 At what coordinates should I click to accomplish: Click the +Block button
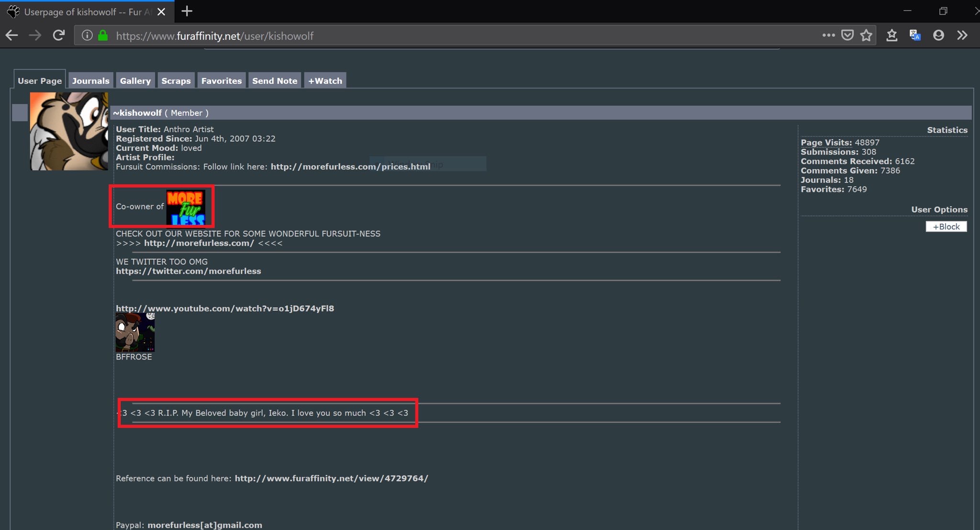(946, 226)
